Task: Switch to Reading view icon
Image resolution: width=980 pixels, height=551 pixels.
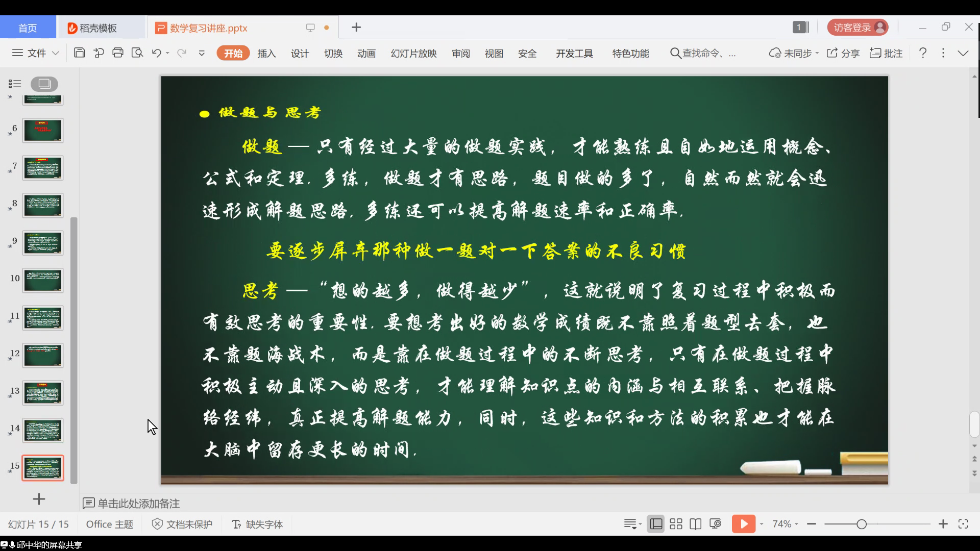Action: pyautogui.click(x=695, y=524)
